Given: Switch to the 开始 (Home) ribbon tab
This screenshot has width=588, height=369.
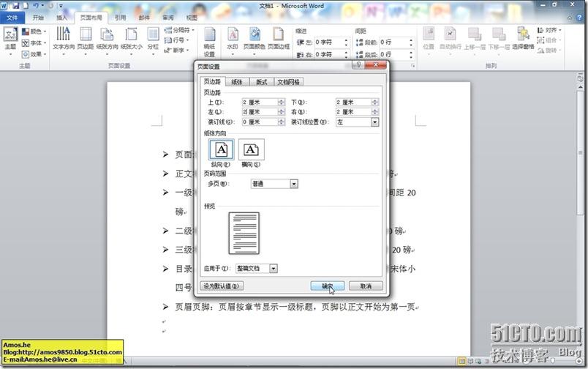Looking at the screenshot, I should [x=38, y=18].
